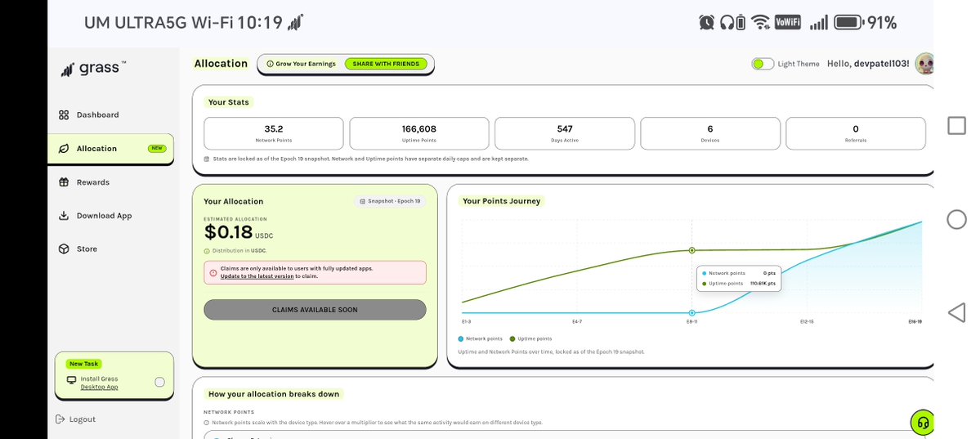Click the Store box icon
980x439 pixels.
click(64, 249)
